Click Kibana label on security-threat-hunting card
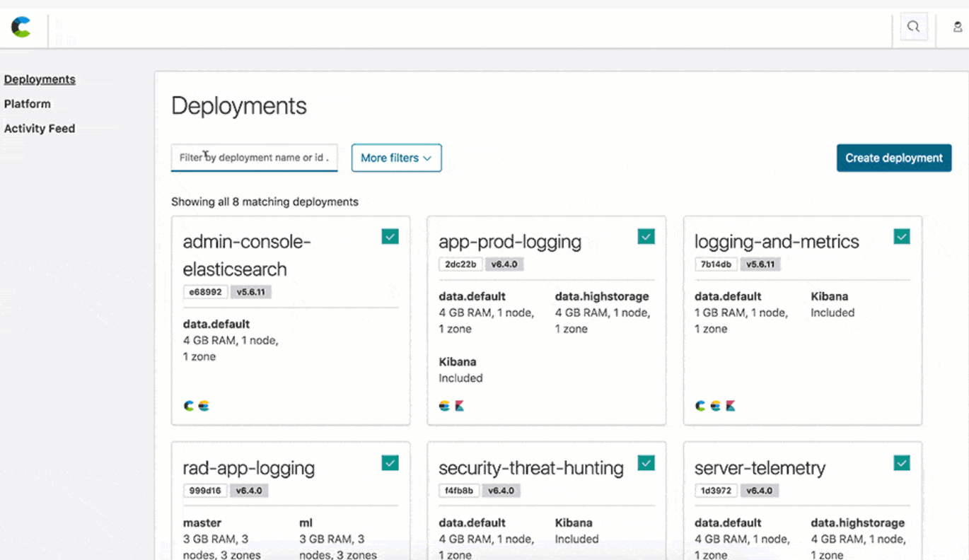 click(574, 523)
